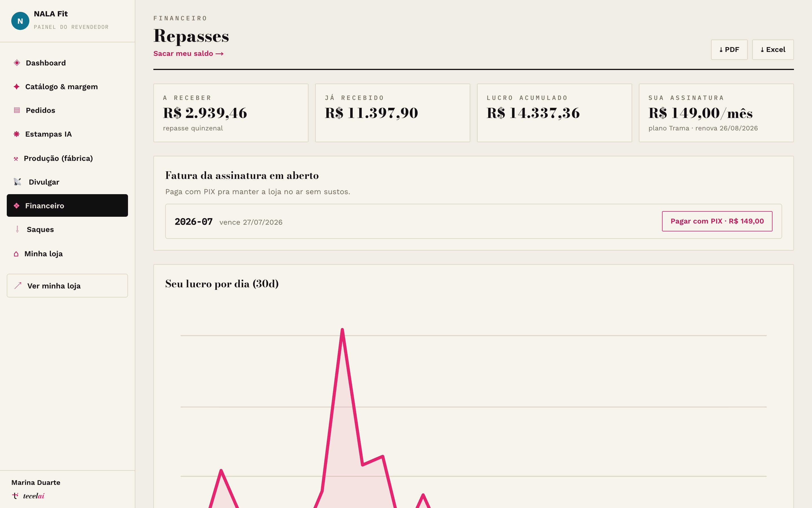
Task: Click 'plano Trama · renova 26/08/2026' text
Action: pos(703,128)
